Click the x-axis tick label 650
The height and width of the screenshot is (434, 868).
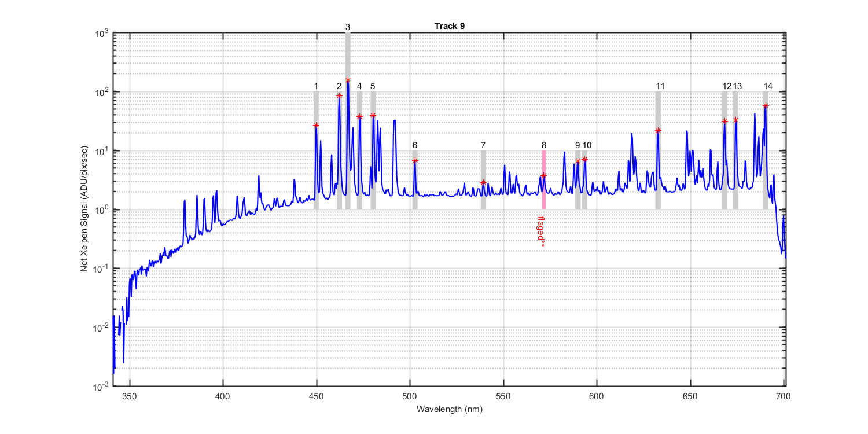point(690,398)
